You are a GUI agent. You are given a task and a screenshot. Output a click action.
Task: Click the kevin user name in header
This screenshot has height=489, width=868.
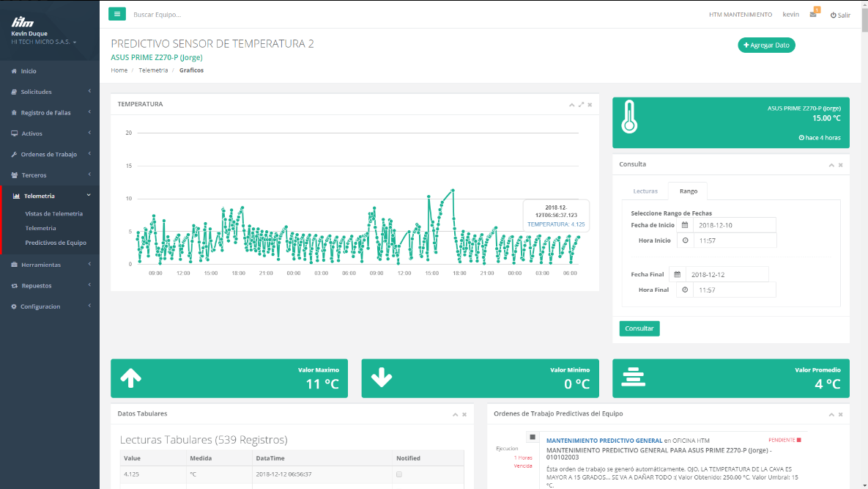(x=790, y=15)
